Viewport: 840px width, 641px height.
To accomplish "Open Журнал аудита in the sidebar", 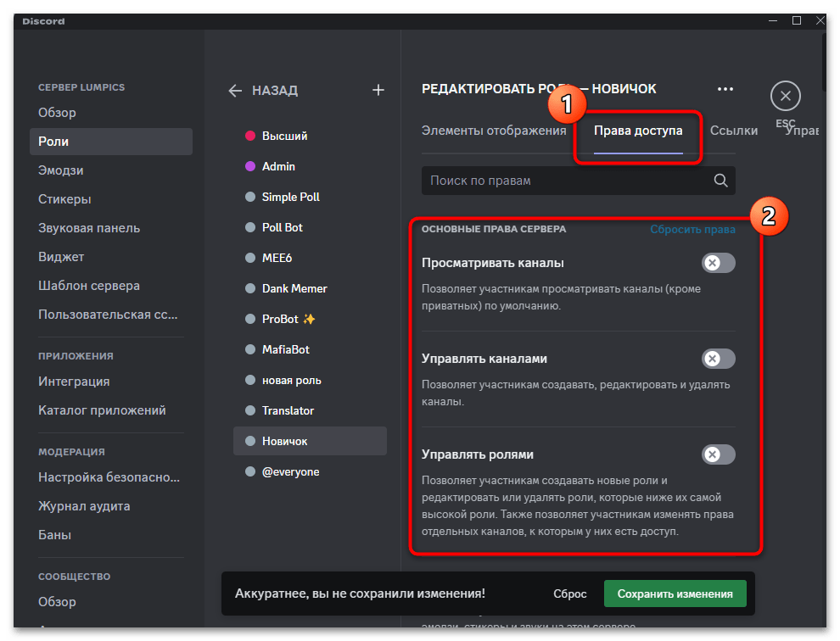I will point(84,506).
